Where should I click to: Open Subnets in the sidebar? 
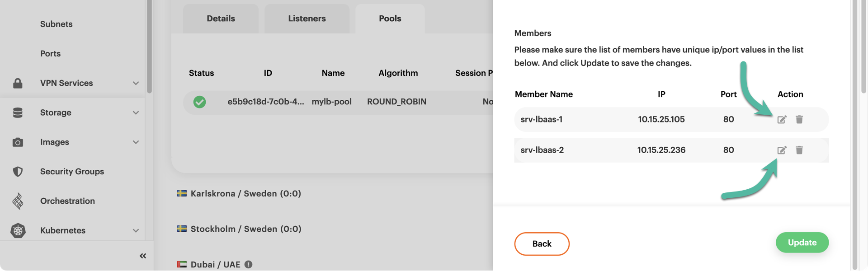click(x=56, y=24)
